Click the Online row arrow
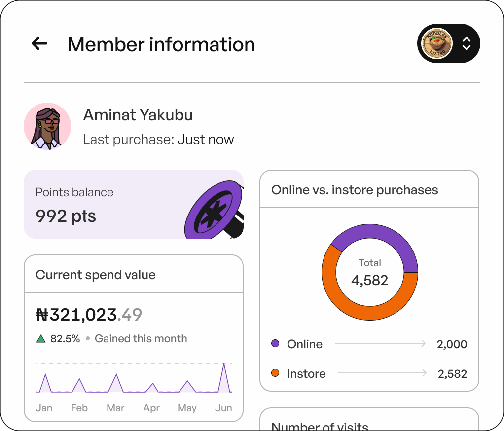 [380, 344]
